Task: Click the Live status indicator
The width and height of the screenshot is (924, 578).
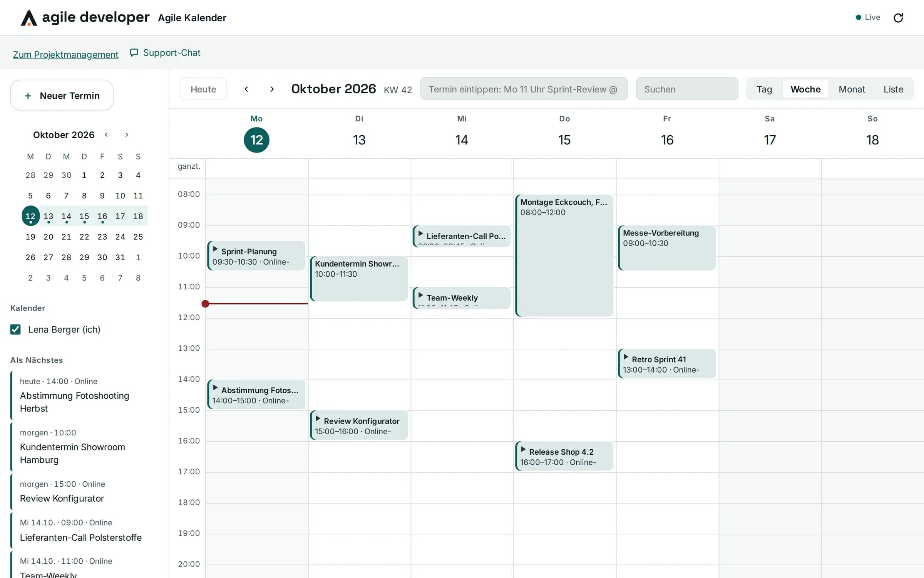Action: click(868, 17)
